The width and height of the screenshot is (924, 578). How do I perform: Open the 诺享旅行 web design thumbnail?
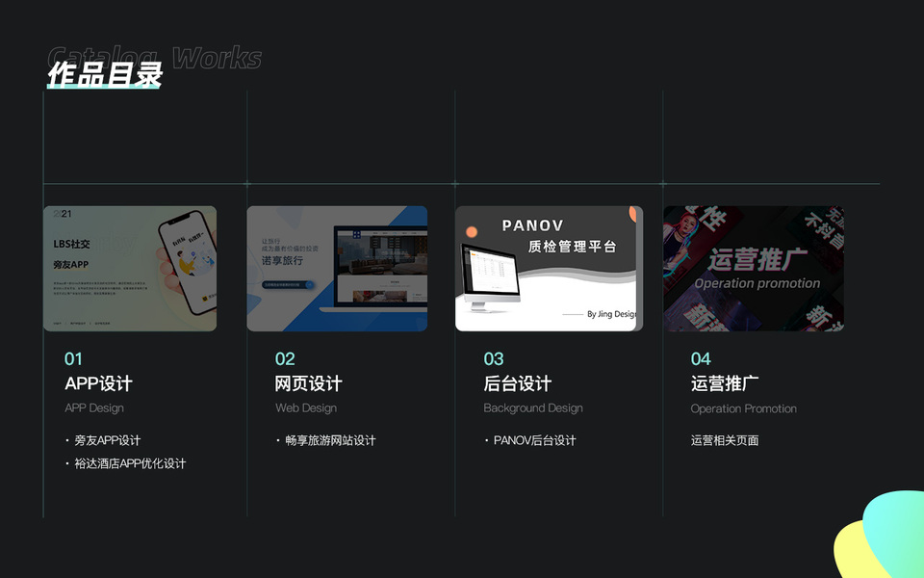(337, 269)
